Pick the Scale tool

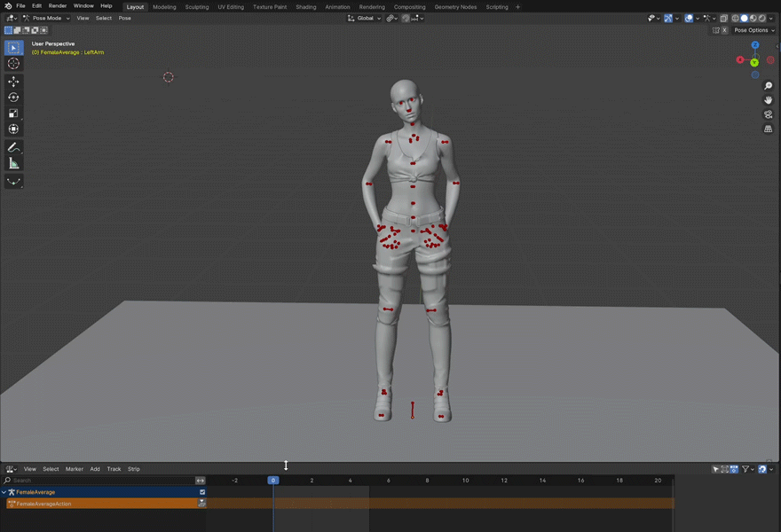[13, 113]
